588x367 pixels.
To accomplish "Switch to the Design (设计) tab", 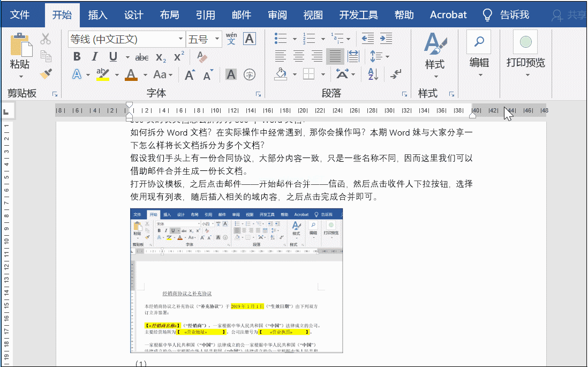I will (x=134, y=14).
